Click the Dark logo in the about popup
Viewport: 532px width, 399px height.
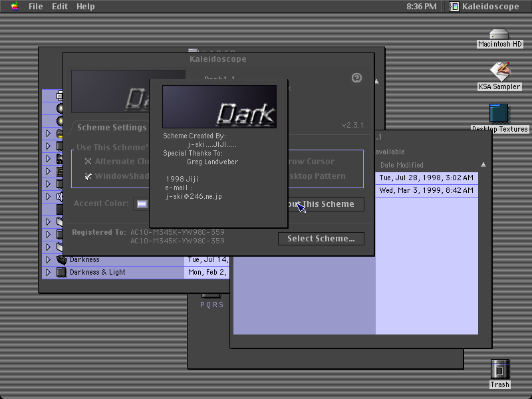pyautogui.click(x=219, y=106)
